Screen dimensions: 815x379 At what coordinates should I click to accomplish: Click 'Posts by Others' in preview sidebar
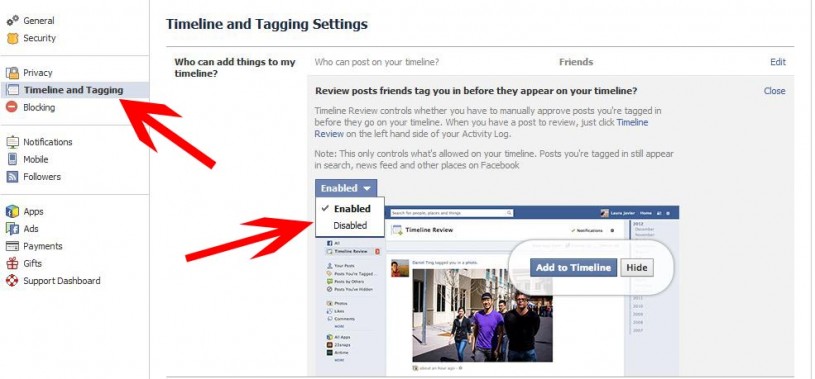click(349, 281)
